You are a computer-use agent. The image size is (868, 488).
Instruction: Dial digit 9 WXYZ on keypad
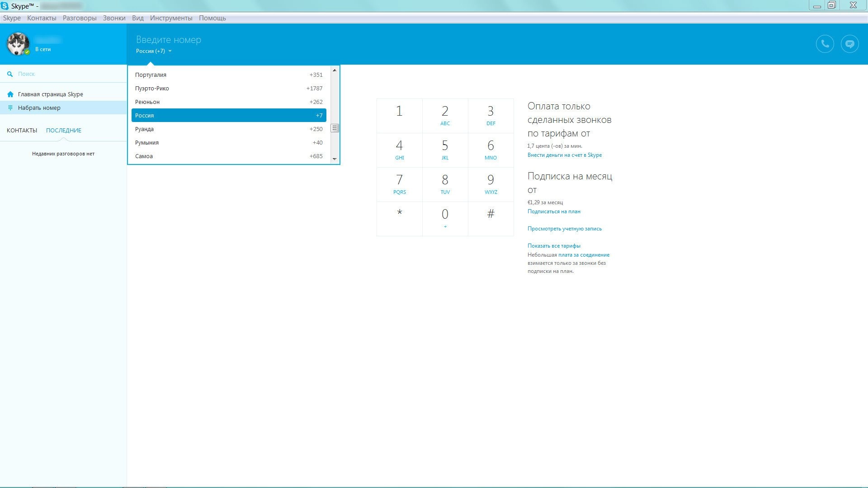pyautogui.click(x=491, y=184)
